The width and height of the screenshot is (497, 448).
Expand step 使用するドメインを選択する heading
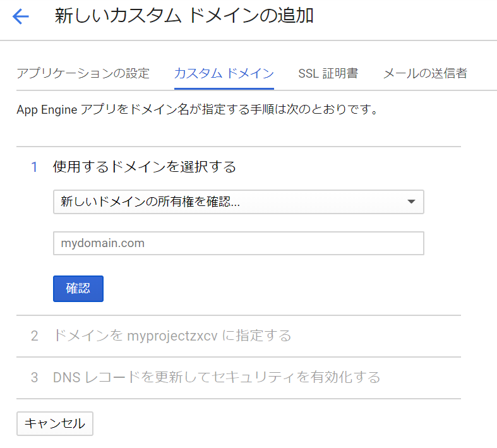pyautogui.click(x=145, y=167)
